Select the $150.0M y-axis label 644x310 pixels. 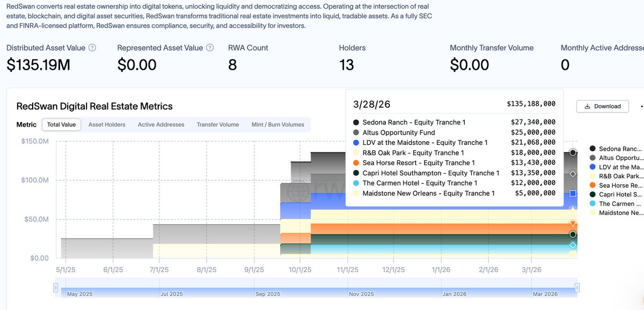[35, 142]
